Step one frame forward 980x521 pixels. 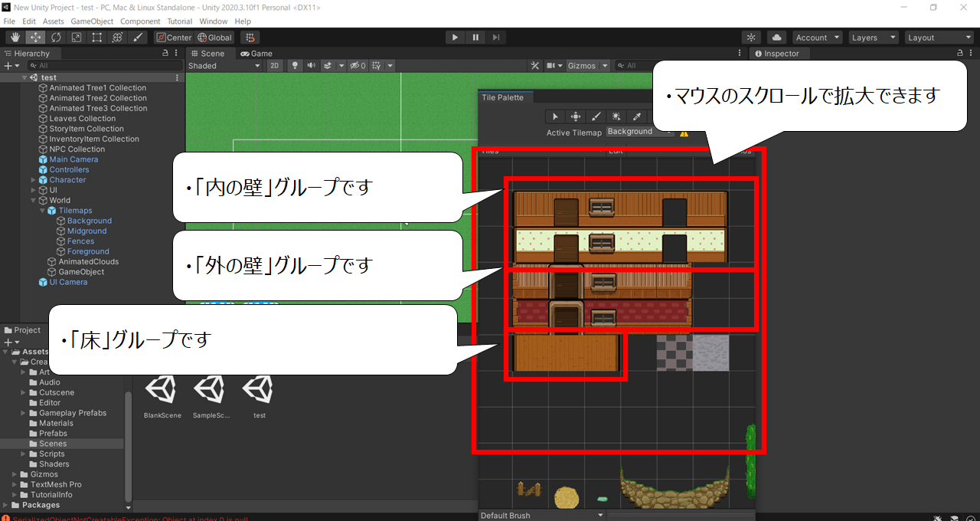pos(496,37)
